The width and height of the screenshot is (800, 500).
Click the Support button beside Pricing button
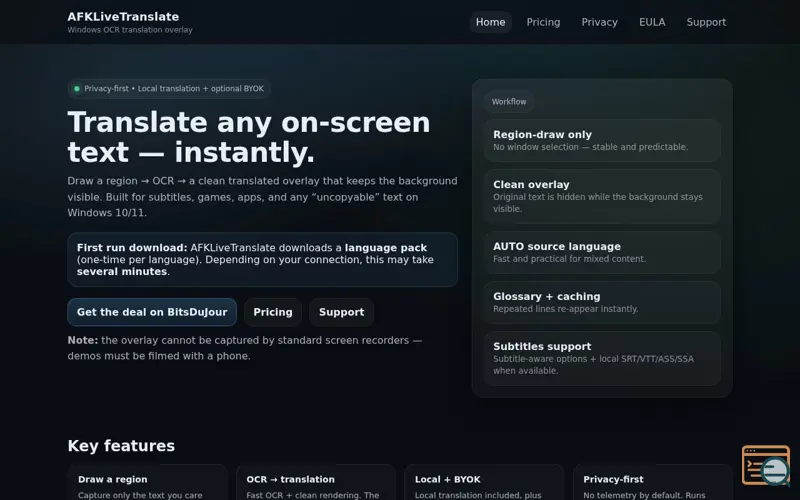coord(341,312)
